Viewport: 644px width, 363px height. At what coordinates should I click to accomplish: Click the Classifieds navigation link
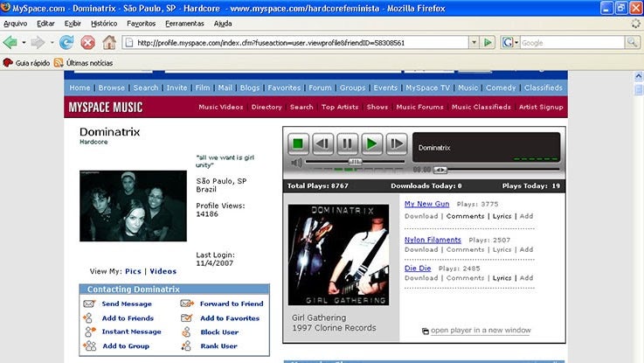click(x=544, y=87)
